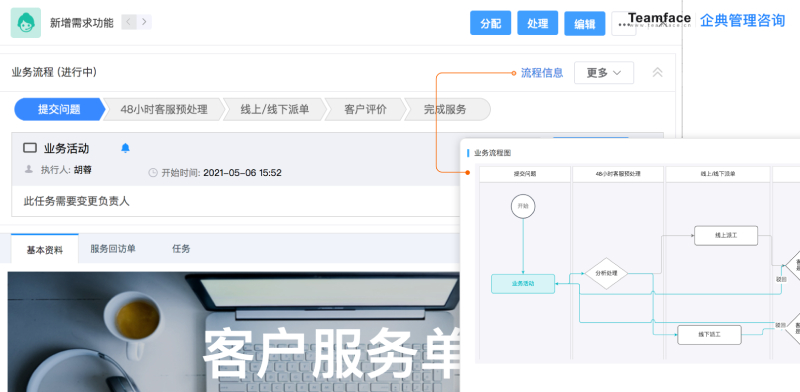Image resolution: width=800 pixels, height=392 pixels.
Task: Click the 线上派工 node in flowchart
Action: [x=726, y=236]
